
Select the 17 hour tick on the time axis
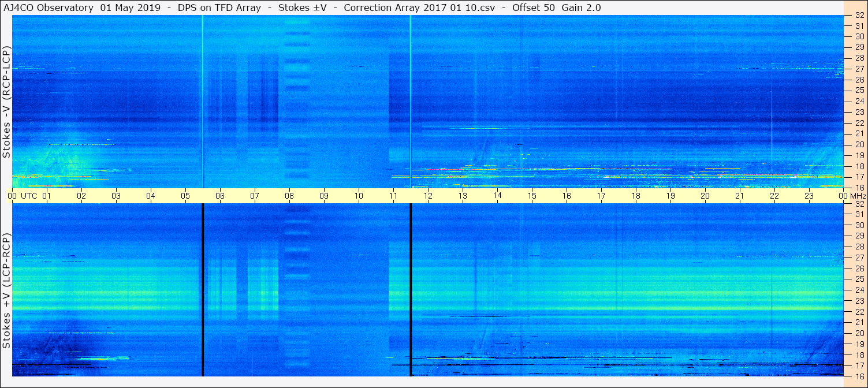click(601, 196)
